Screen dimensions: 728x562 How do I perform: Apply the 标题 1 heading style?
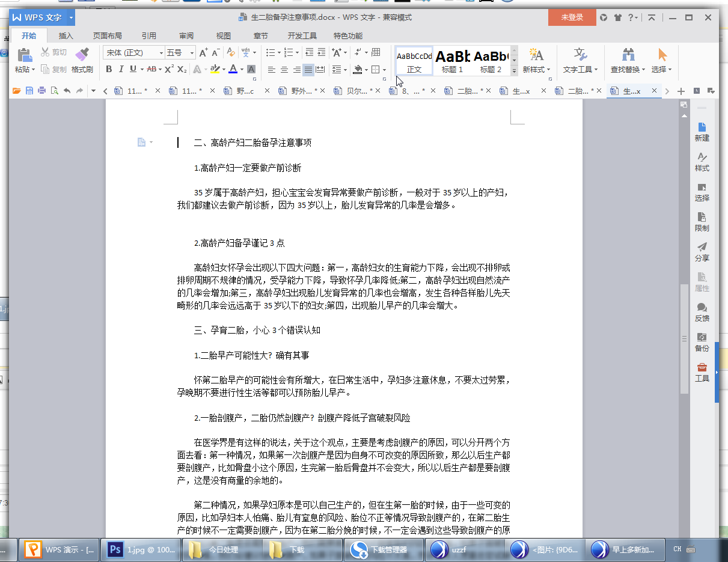[452, 61]
